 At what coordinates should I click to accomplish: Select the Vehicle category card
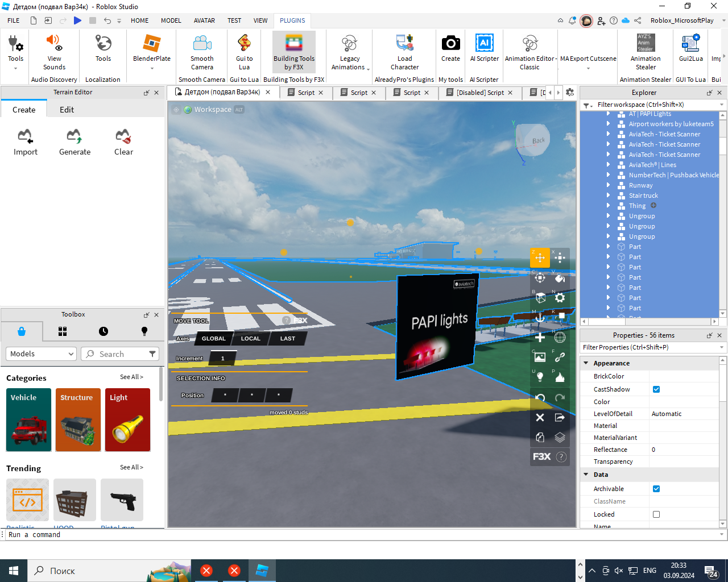coord(29,420)
